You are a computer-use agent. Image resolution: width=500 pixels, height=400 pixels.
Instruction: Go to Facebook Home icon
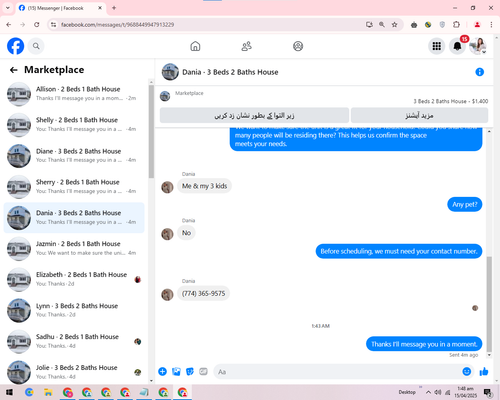click(x=195, y=46)
